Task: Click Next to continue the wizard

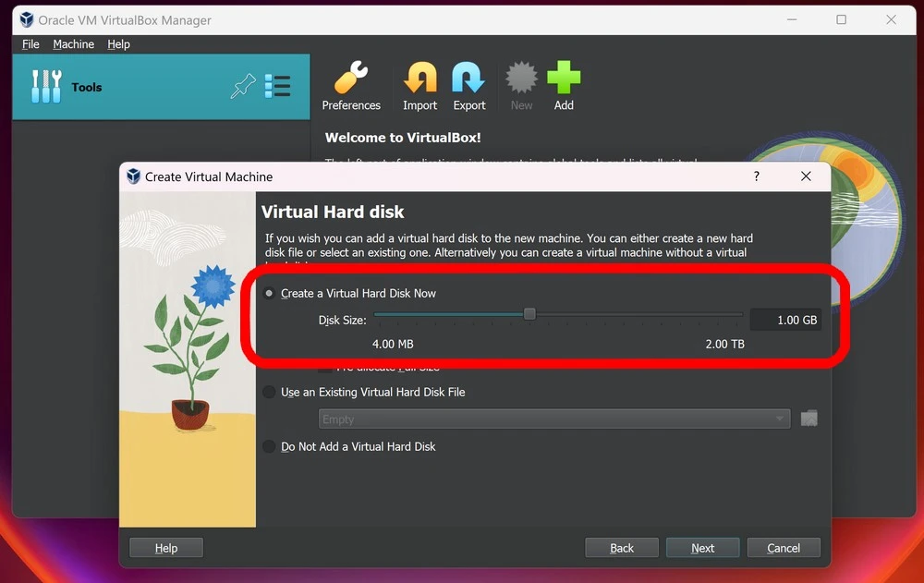Action: pos(702,548)
